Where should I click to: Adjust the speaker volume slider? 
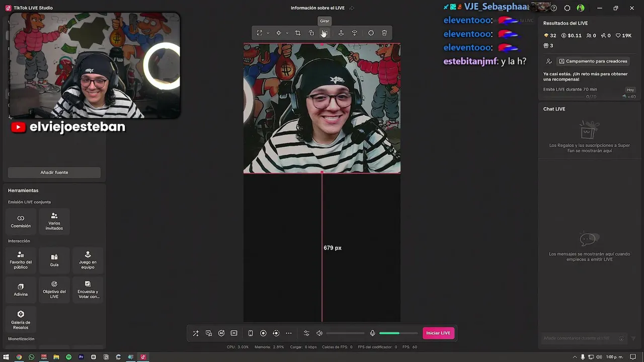click(x=345, y=333)
